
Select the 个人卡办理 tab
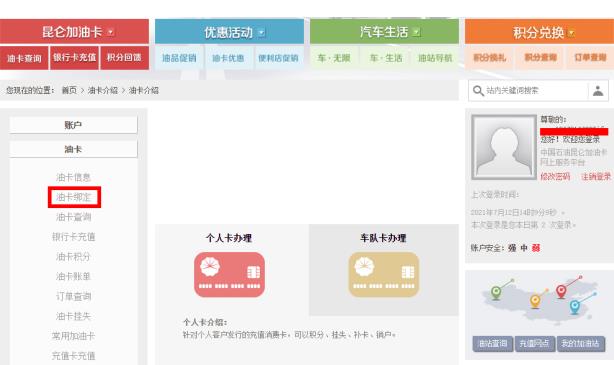tap(229, 238)
